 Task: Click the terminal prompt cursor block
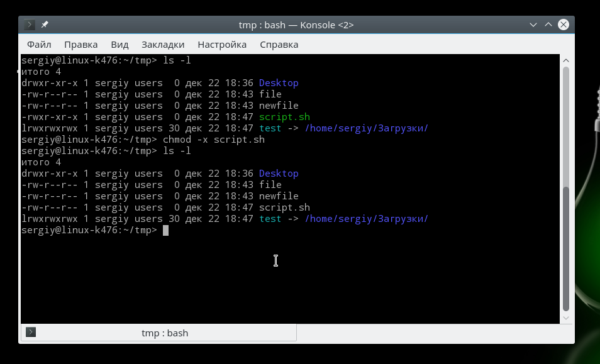[165, 230]
